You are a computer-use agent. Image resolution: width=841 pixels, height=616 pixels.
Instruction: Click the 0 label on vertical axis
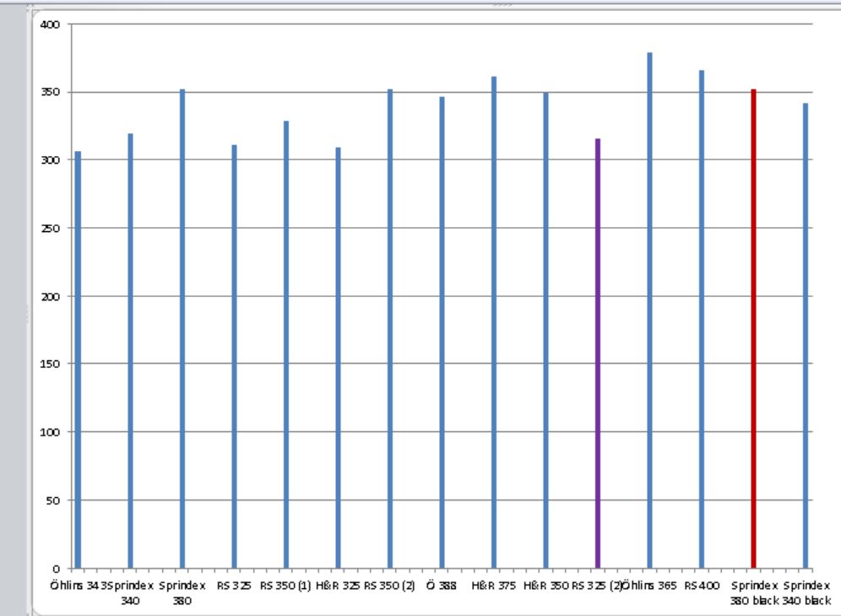click(57, 568)
